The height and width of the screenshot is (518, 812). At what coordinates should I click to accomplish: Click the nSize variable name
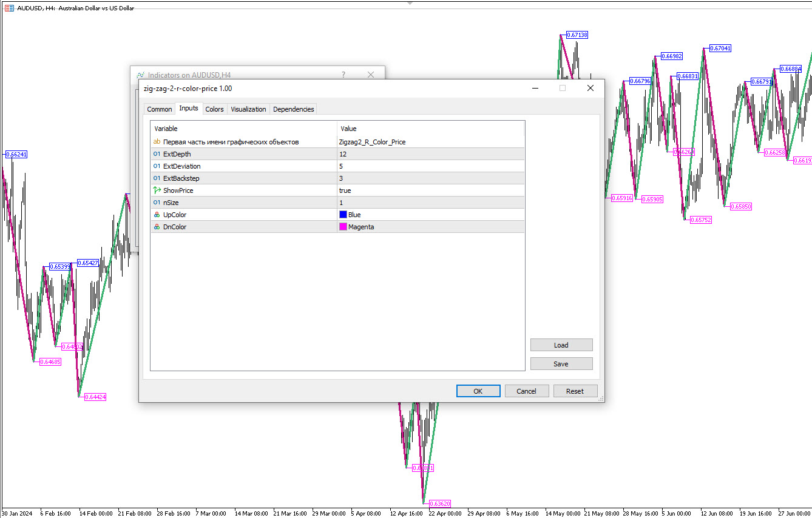(171, 203)
